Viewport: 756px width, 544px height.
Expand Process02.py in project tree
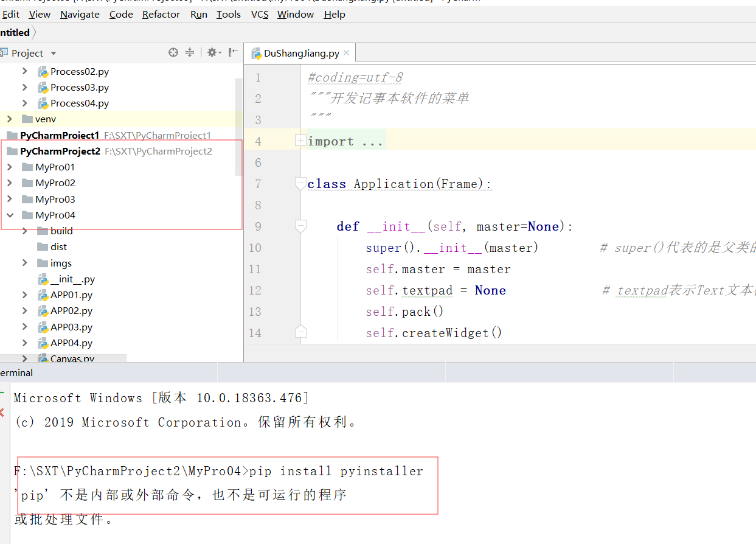coord(25,71)
